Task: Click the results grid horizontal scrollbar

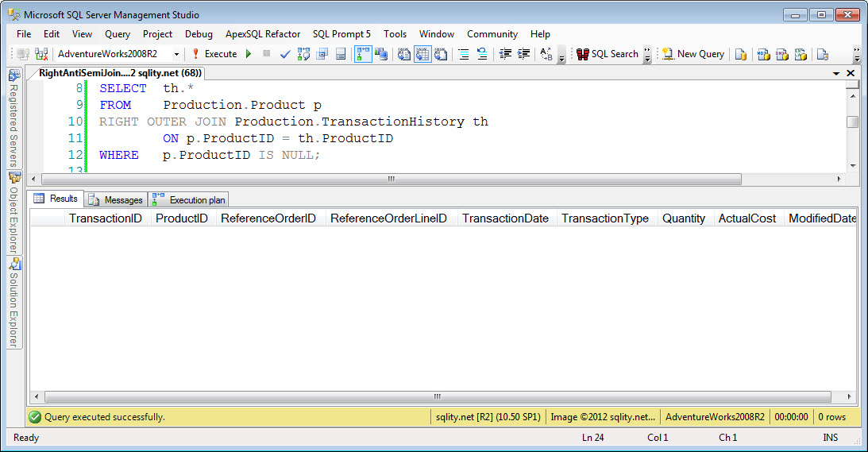Action: click(x=438, y=396)
